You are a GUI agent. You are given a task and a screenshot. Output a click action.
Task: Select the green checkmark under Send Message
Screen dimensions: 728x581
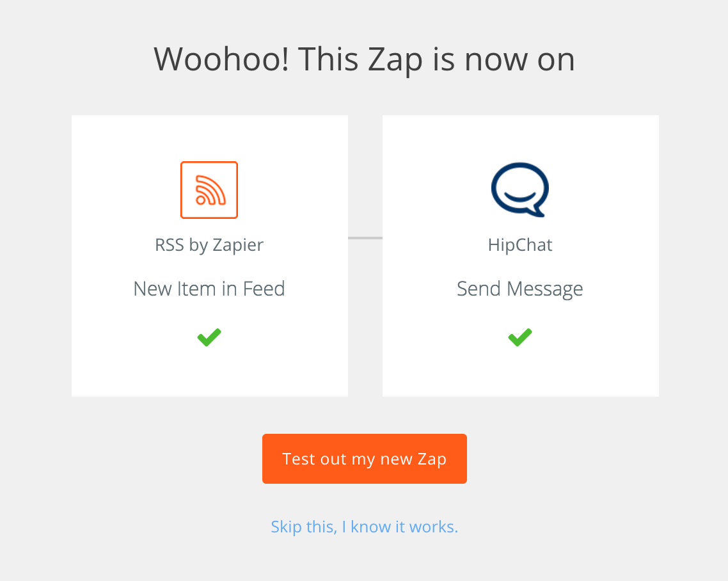tap(520, 337)
